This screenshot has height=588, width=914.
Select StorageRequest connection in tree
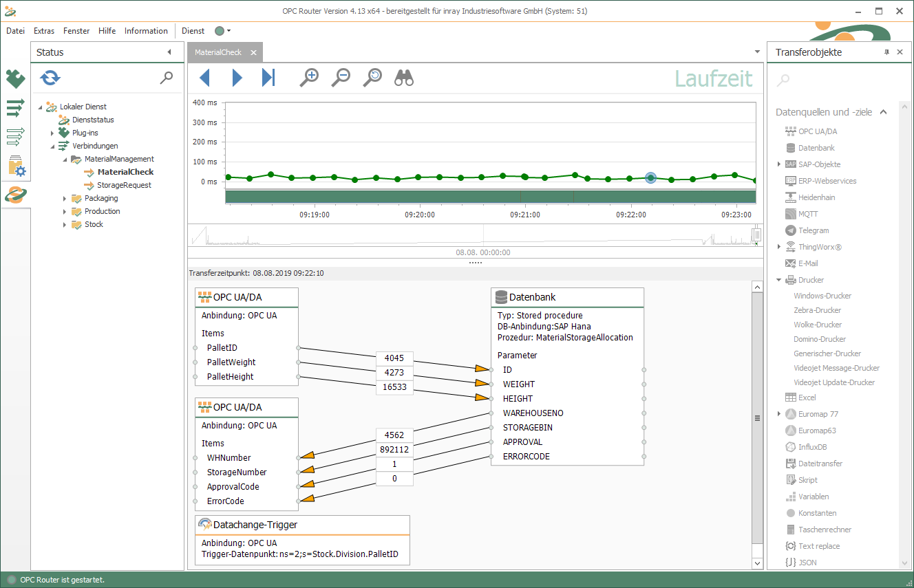pos(124,185)
